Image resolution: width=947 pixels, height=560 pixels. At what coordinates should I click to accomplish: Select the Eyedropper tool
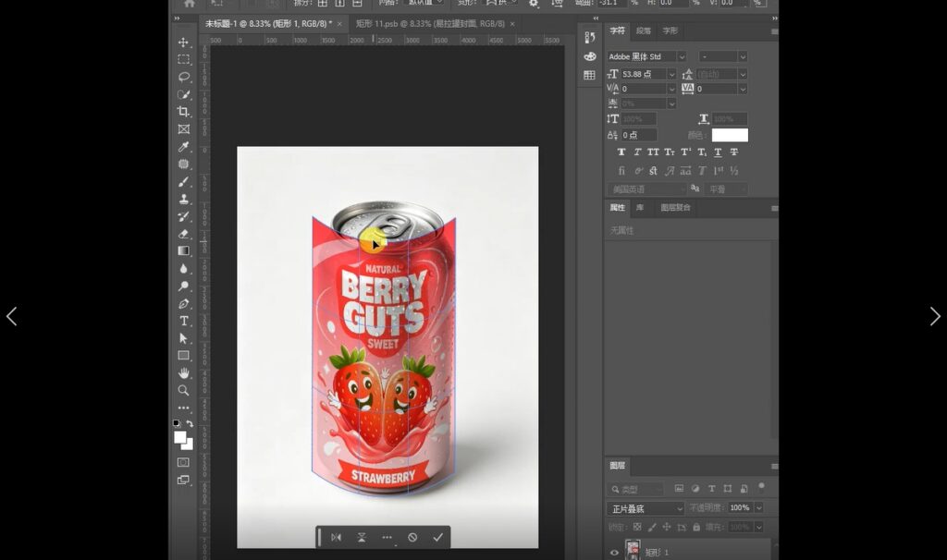click(x=184, y=147)
